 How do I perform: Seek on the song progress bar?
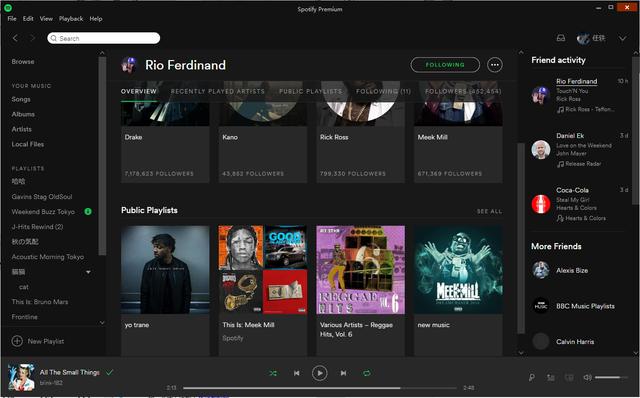coord(320,388)
